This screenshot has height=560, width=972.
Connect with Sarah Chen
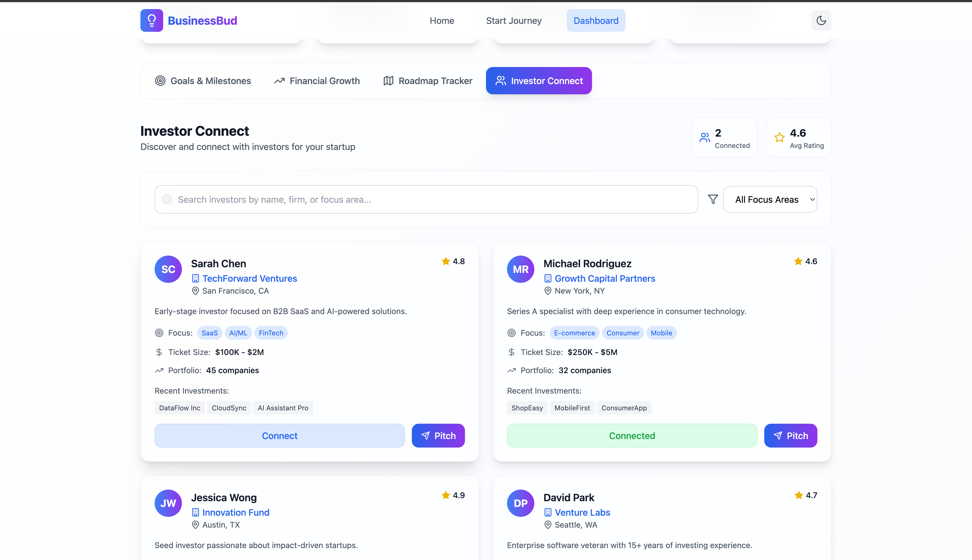click(x=279, y=436)
